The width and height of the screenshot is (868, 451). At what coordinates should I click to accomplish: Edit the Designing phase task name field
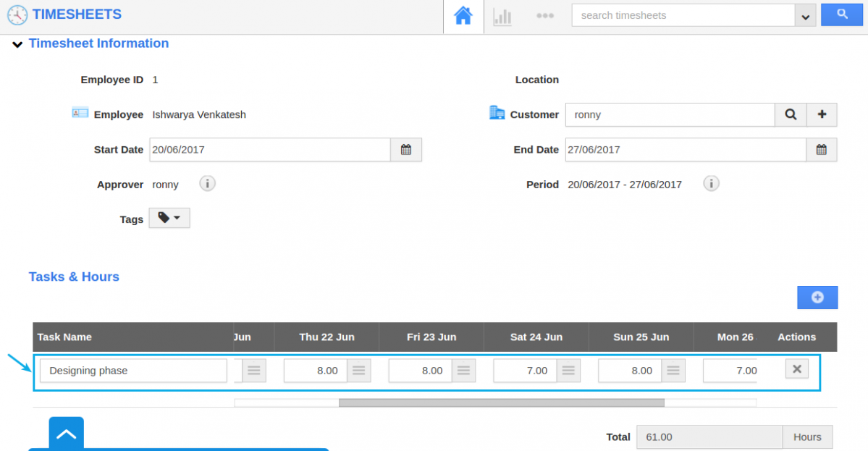coord(133,370)
